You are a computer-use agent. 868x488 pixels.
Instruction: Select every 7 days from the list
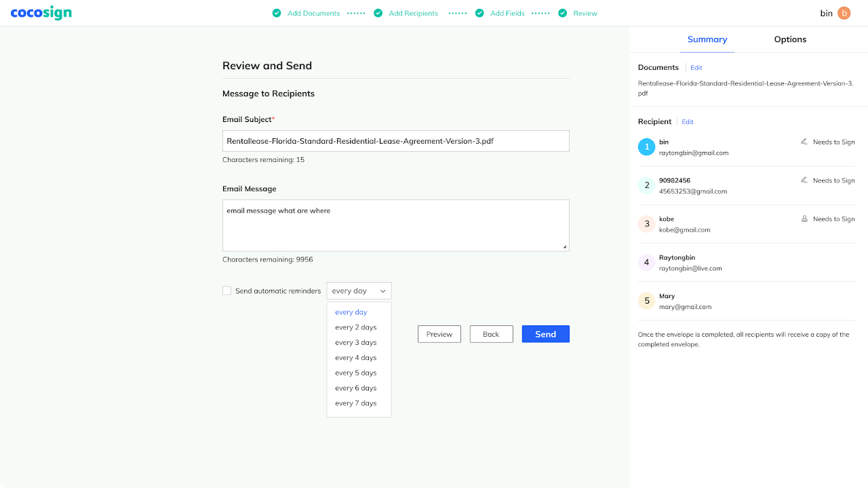tap(355, 403)
